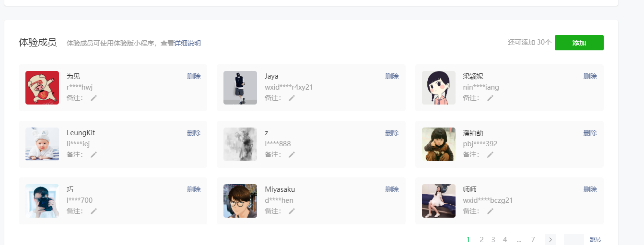Click the edit pencil for Jaya's remark

pyautogui.click(x=292, y=98)
